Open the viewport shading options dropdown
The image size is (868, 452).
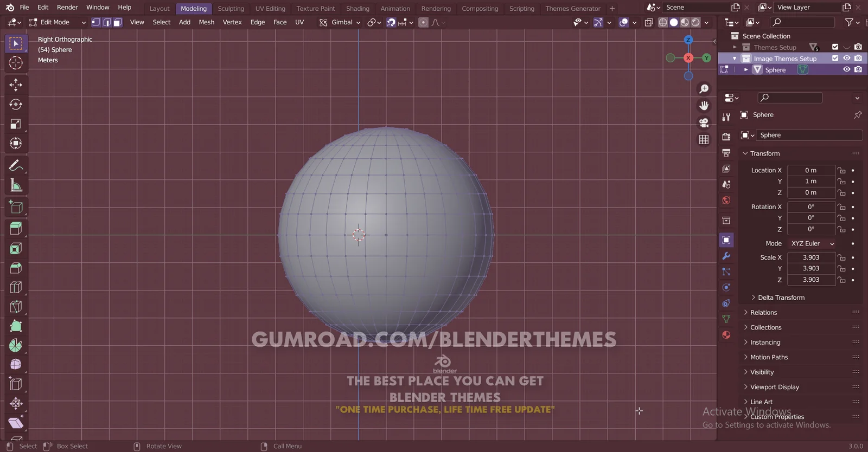[x=706, y=22]
